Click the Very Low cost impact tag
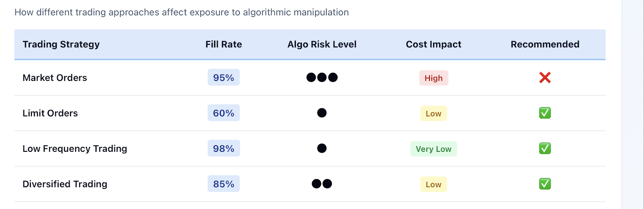The height and width of the screenshot is (209, 644). 433,149
